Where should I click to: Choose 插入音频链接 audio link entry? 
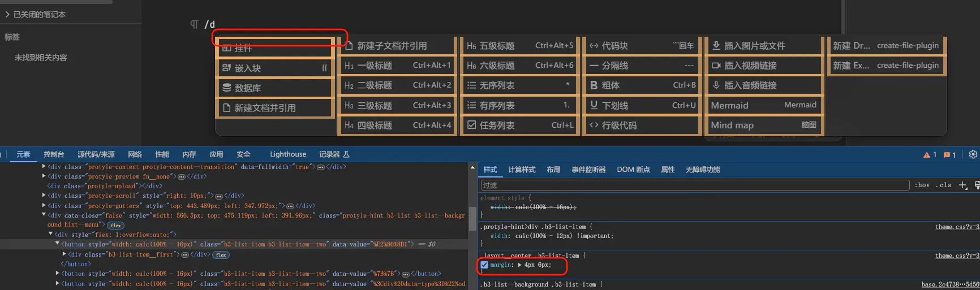764,85
